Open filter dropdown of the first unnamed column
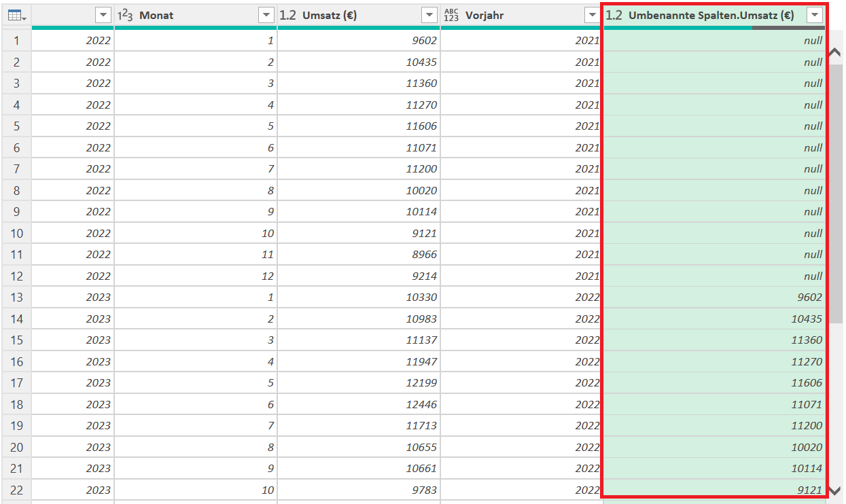 point(103,15)
